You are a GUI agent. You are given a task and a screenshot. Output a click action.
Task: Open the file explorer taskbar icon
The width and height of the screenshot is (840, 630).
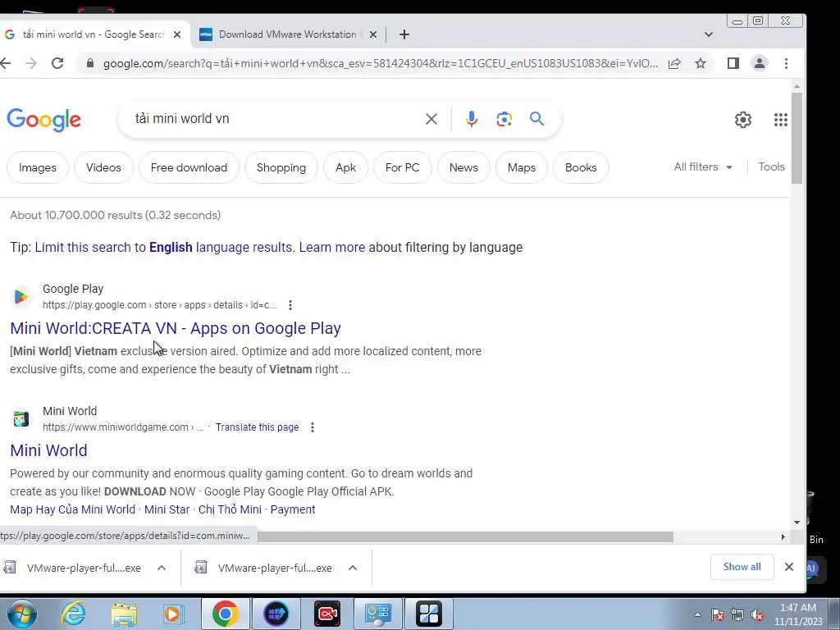click(124, 614)
